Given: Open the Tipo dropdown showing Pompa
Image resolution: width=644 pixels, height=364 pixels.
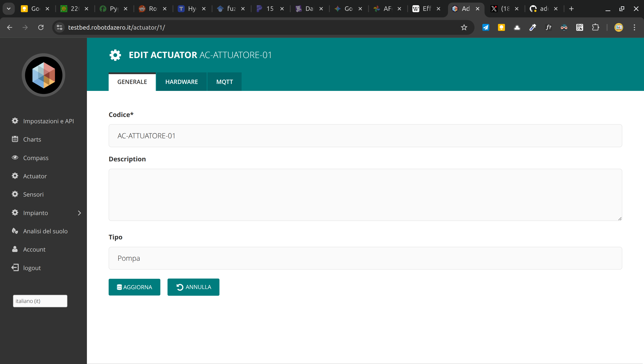Looking at the screenshot, I should pyautogui.click(x=365, y=258).
